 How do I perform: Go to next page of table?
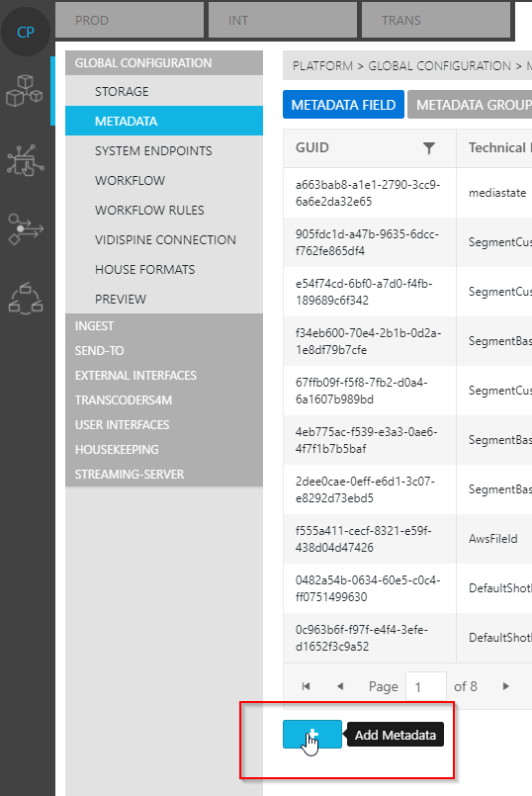(x=505, y=686)
